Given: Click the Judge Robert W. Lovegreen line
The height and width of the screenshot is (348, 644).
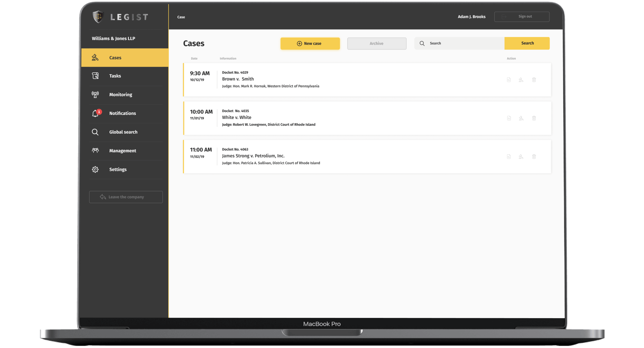Looking at the screenshot, I should (x=269, y=124).
